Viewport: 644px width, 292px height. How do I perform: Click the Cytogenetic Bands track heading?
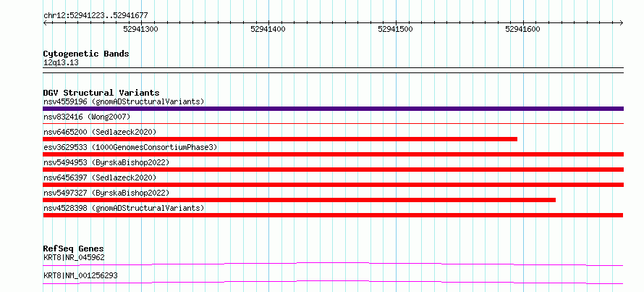[86, 54]
